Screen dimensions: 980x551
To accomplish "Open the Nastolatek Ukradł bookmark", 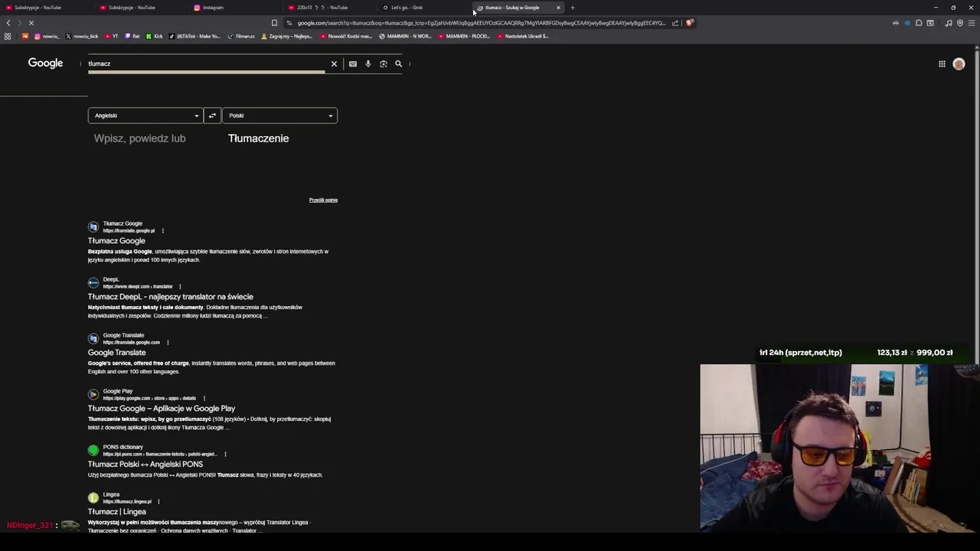I will [x=523, y=36].
